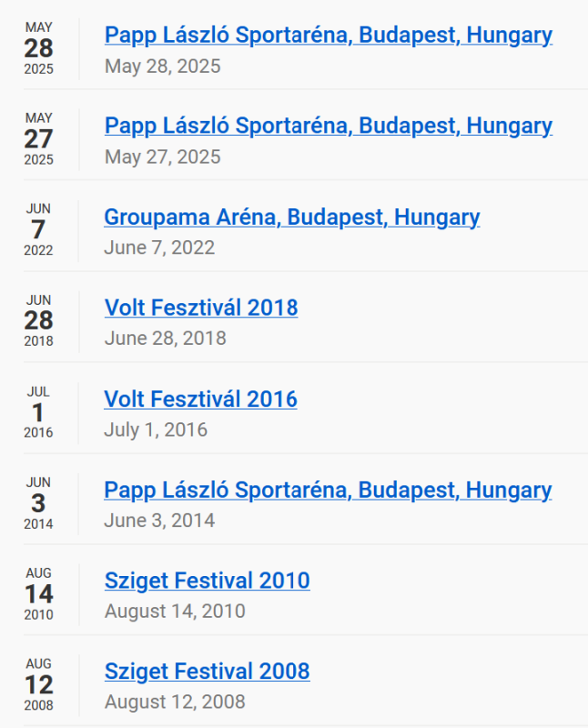Click the AUG 14 2010 date badge

coord(38,594)
